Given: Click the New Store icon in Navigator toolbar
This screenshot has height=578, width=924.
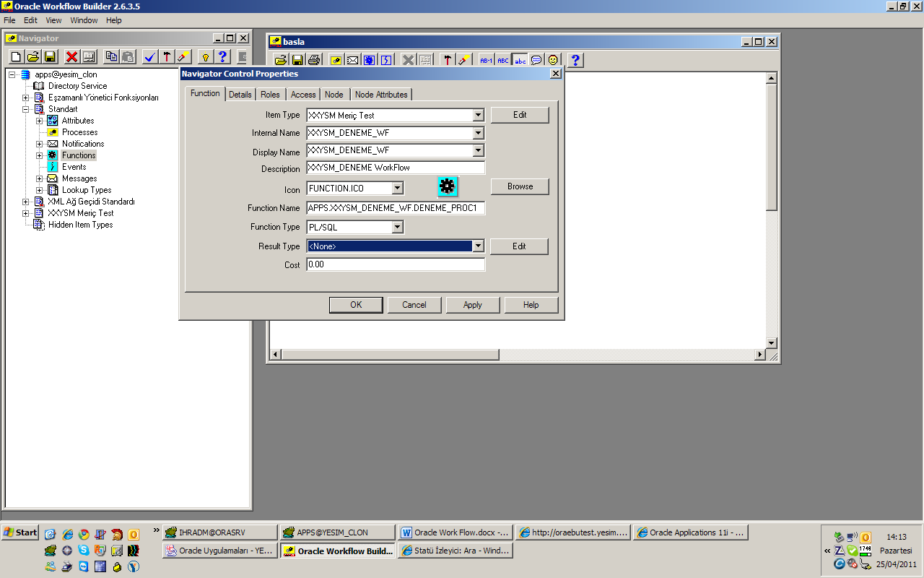Looking at the screenshot, I should 16,56.
